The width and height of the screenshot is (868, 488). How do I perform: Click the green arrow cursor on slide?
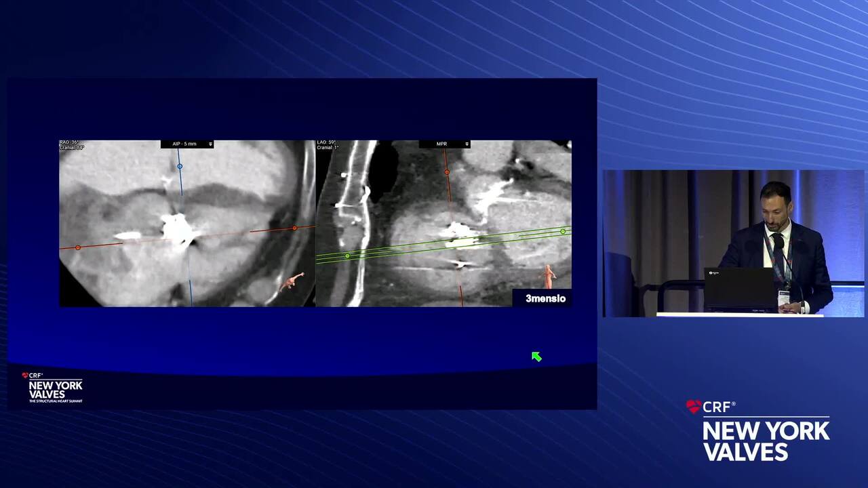tap(536, 357)
